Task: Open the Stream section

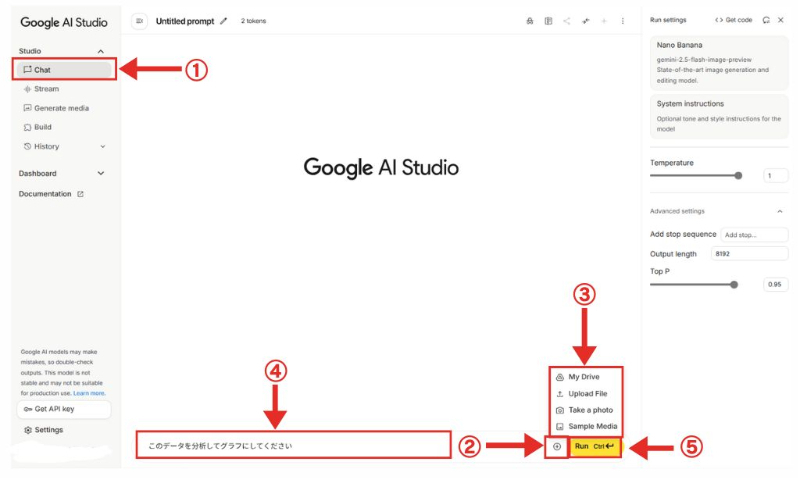Action: [x=46, y=89]
